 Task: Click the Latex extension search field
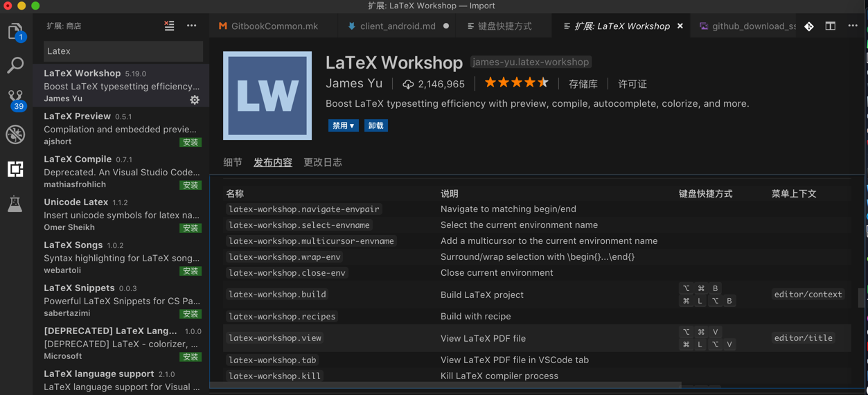[123, 51]
